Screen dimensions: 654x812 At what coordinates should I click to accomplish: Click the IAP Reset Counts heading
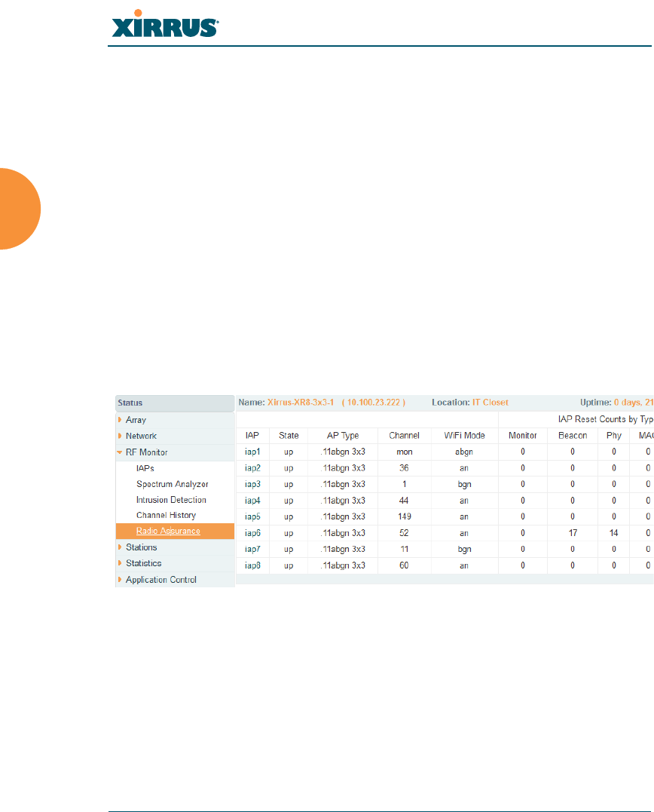pyautogui.click(x=605, y=419)
